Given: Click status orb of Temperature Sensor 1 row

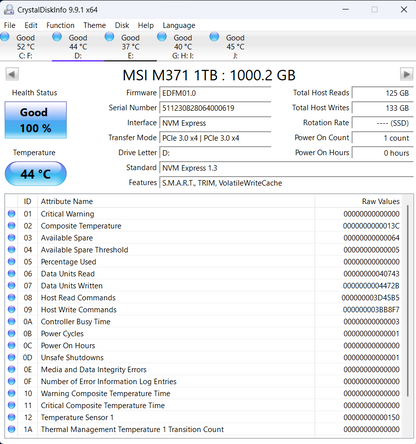Looking at the screenshot, I should coord(12,417).
